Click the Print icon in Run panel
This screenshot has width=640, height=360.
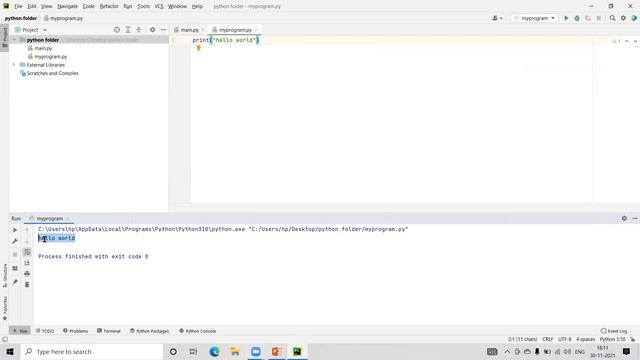pyautogui.click(x=27, y=273)
